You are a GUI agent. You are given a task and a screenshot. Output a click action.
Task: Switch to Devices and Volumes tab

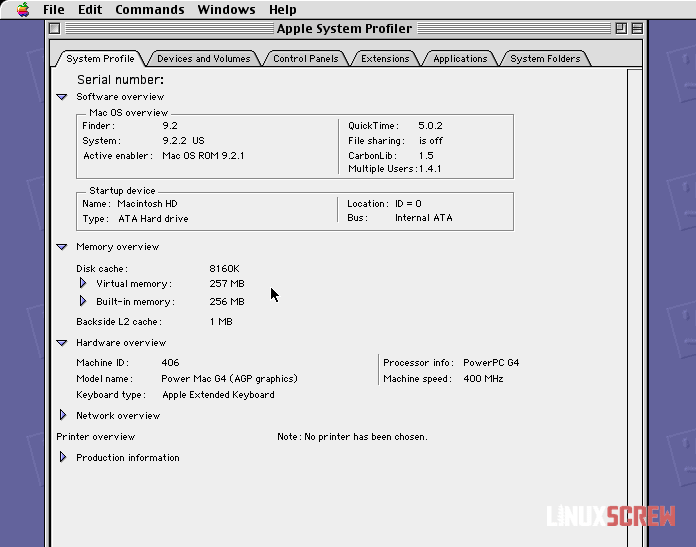(x=204, y=59)
